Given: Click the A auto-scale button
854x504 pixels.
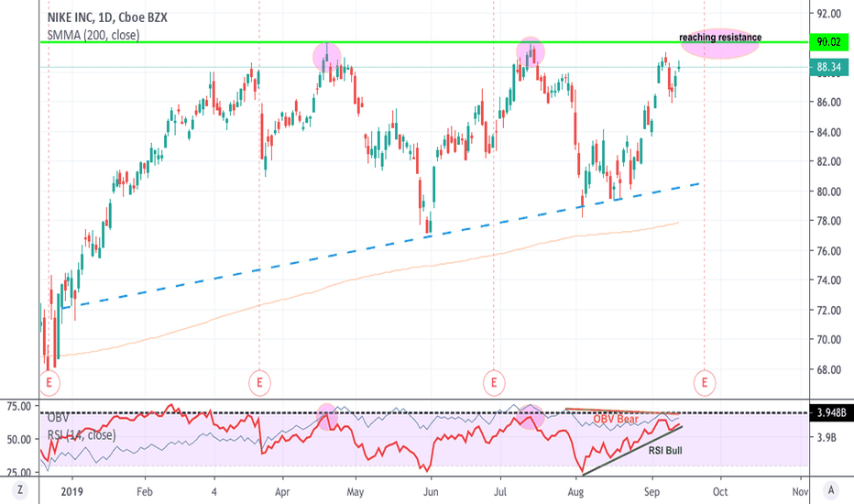Looking at the screenshot, I should coord(830,490).
